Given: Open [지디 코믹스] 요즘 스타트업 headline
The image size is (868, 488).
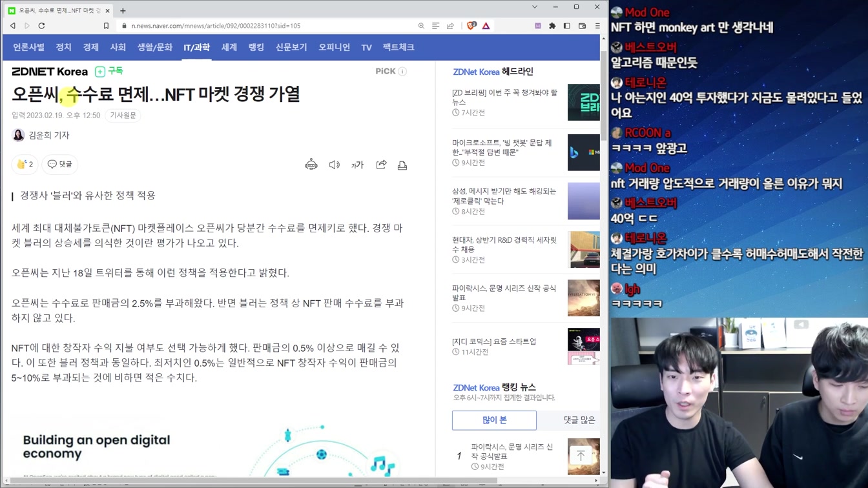Looking at the screenshot, I should [494, 341].
